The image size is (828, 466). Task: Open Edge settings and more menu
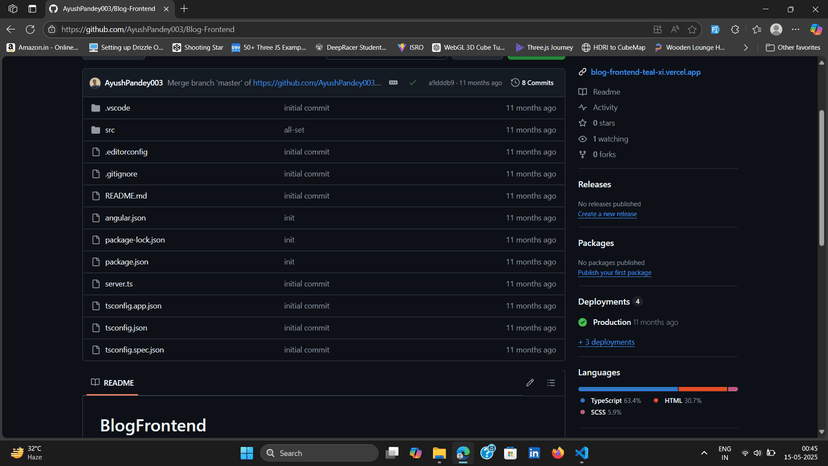coord(795,30)
